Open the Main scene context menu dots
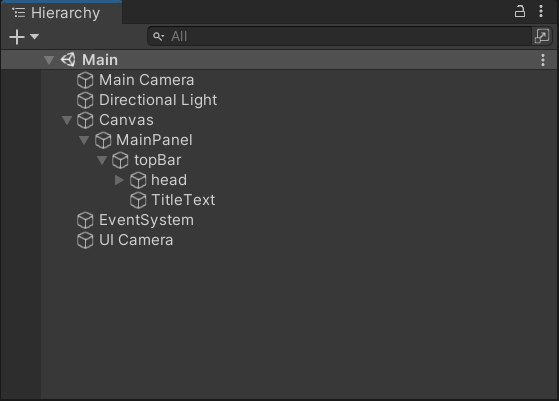The height and width of the screenshot is (401, 559). click(543, 60)
